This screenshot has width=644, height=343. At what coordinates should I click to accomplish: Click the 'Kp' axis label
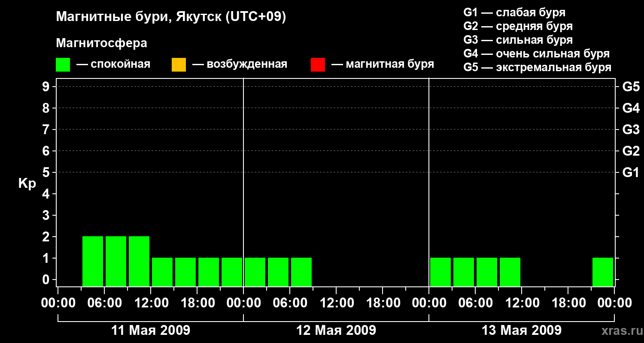[27, 184]
